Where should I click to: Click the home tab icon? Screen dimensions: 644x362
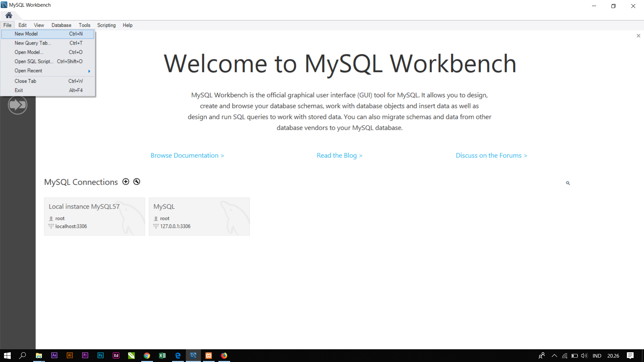pos(9,15)
